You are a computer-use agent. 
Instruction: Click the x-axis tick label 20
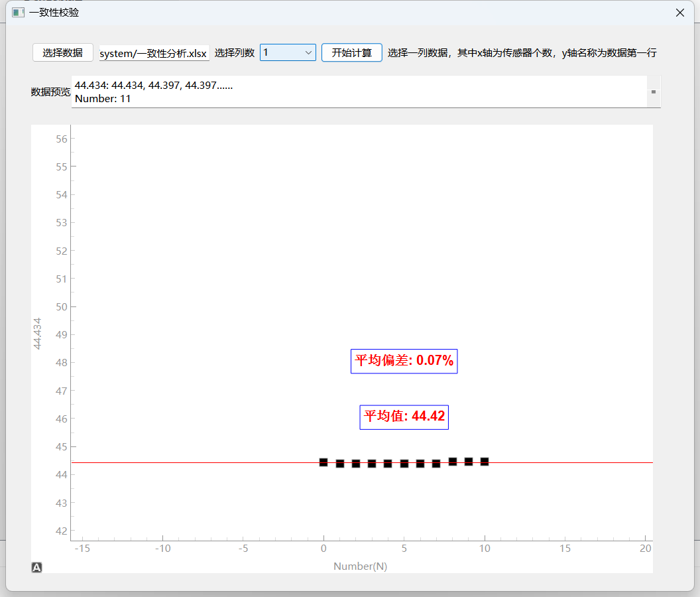[x=646, y=549]
